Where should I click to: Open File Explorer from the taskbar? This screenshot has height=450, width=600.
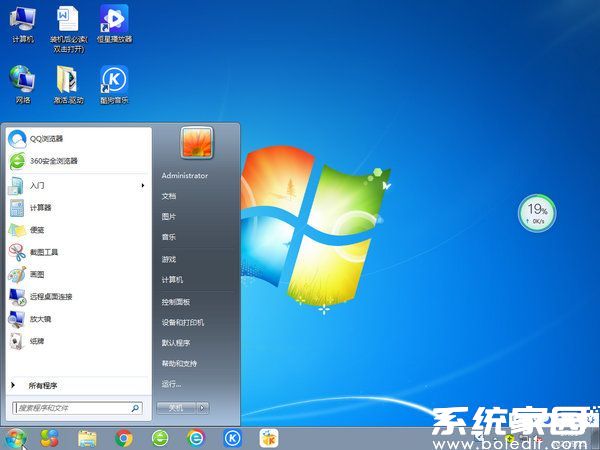click(x=87, y=439)
